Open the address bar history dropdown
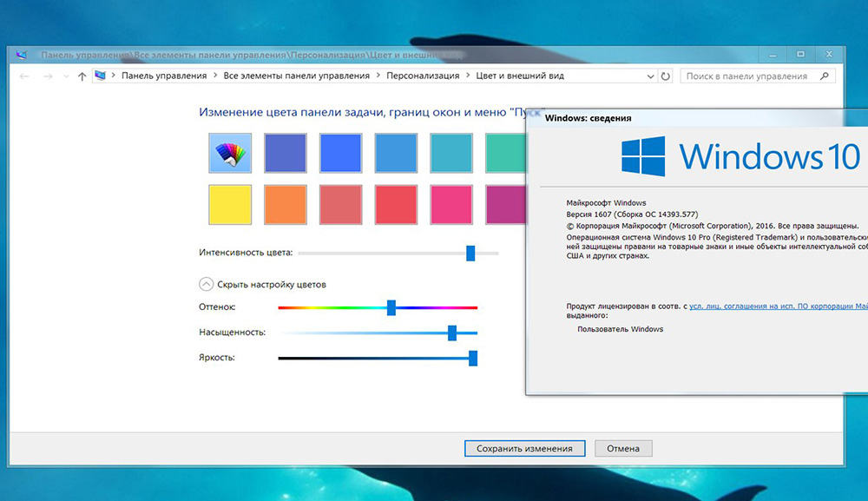Screen dimensions: 868x501 tap(650, 76)
